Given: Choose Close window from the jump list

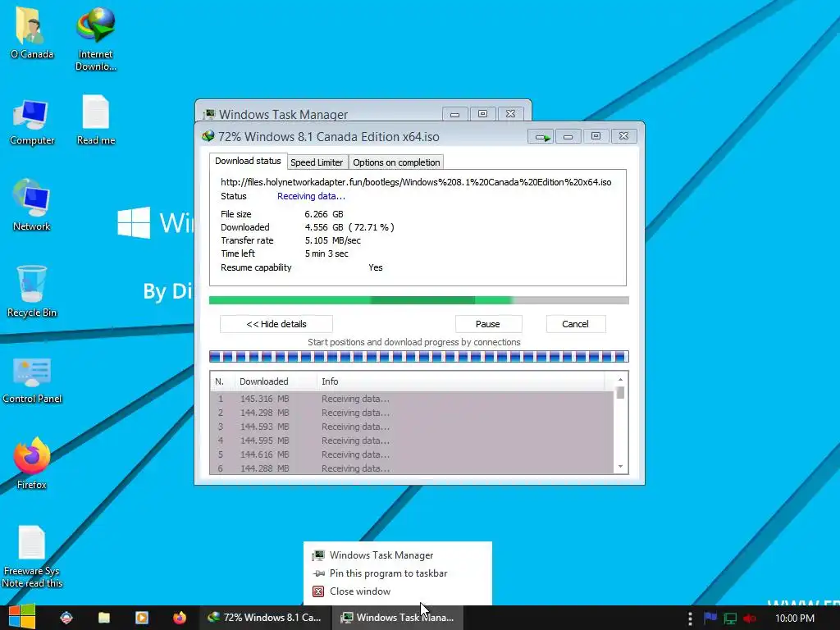Looking at the screenshot, I should click(x=398, y=591).
